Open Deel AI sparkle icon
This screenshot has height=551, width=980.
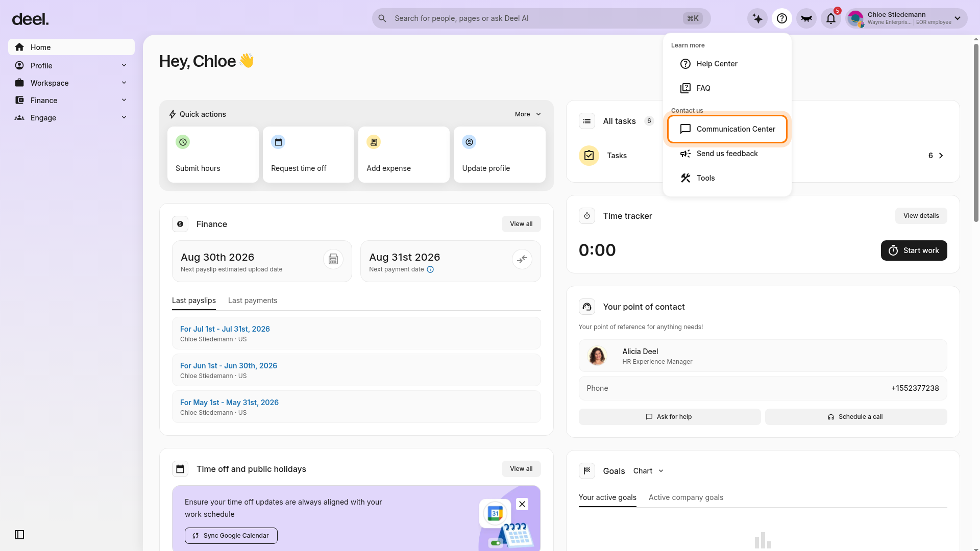[x=757, y=19]
